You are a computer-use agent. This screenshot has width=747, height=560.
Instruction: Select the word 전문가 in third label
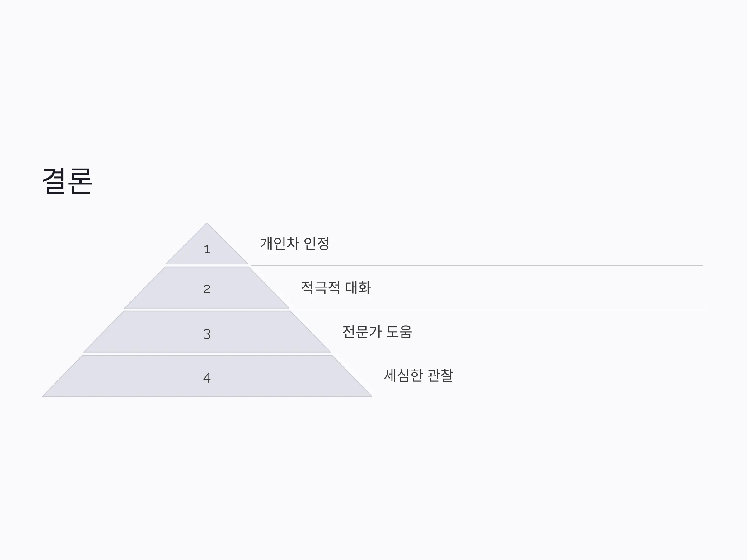tap(362, 332)
